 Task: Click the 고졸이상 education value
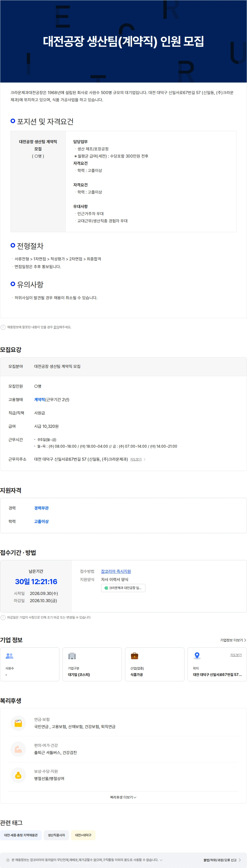41,521
